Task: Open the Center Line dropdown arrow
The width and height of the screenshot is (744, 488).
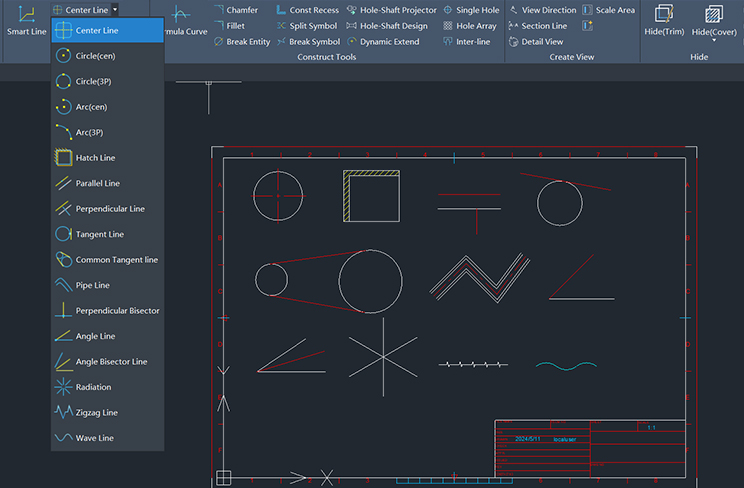Action: point(116,9)
